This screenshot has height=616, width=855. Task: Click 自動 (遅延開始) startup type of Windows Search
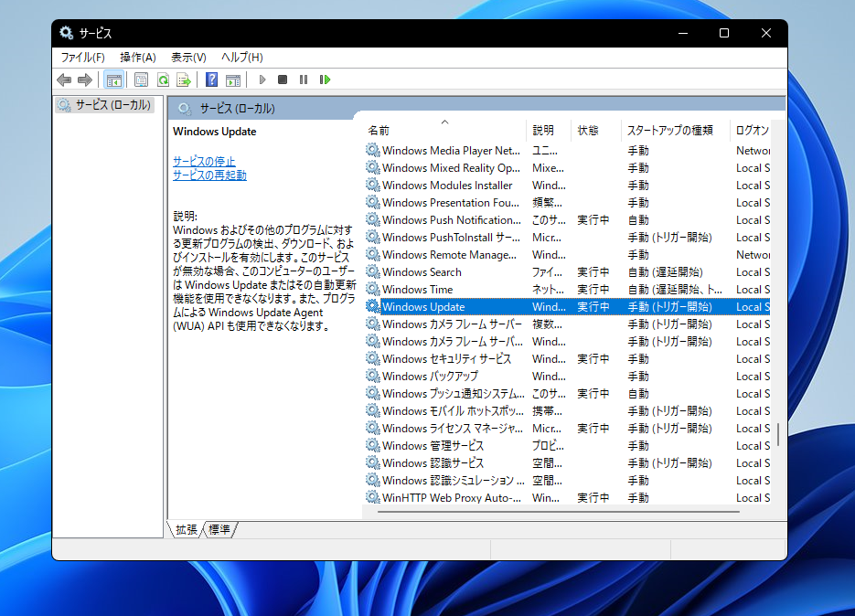click(665, 272)
